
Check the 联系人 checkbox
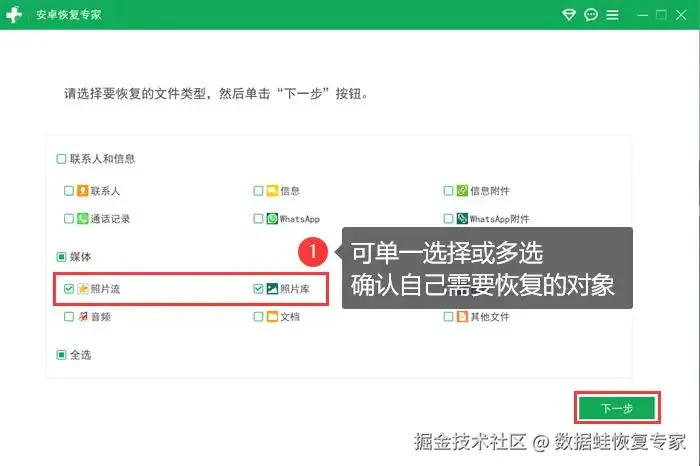(69, 191)
